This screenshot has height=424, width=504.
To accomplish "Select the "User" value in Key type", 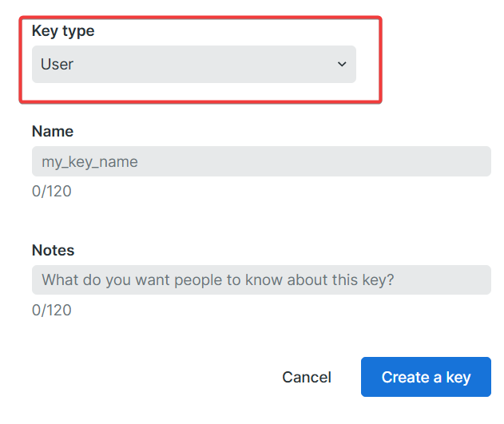I will pos(58,65).
